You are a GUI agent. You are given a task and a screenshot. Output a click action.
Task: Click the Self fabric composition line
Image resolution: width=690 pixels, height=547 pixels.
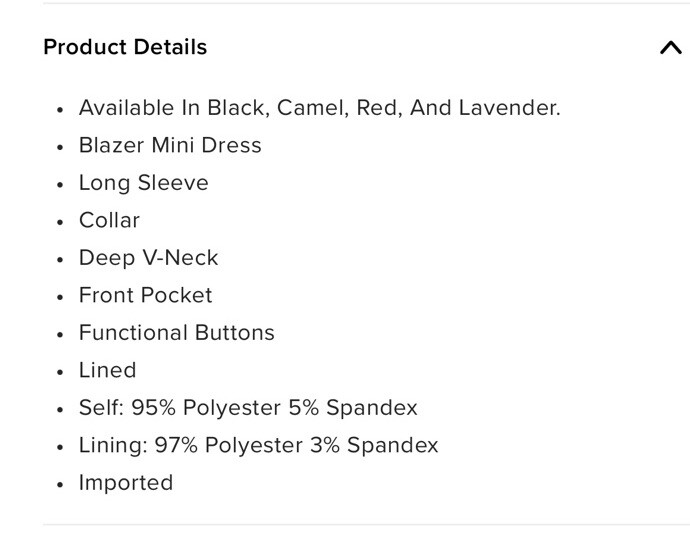(x=248, y=407)
